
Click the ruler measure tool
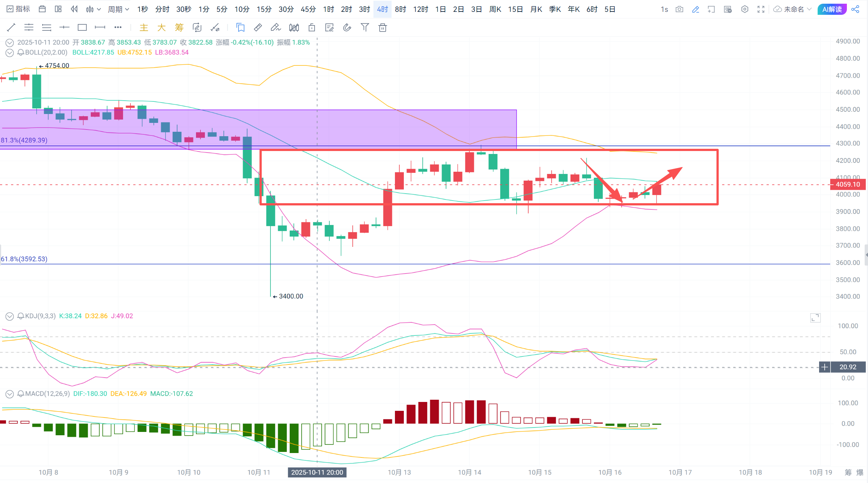point(258,27)
